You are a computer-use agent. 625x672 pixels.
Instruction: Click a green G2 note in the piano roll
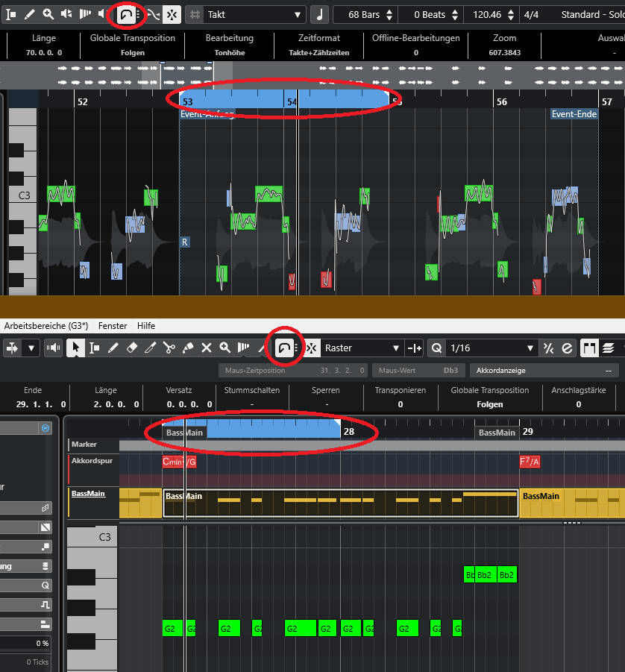pyautogui.click(x=172, y=628)
